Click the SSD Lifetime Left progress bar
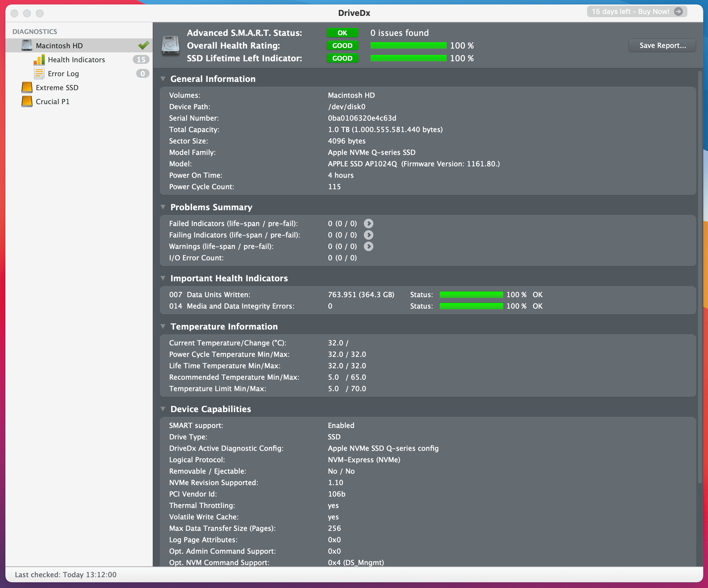This screenshot has width=708, height=588. [x=408, y=58]
